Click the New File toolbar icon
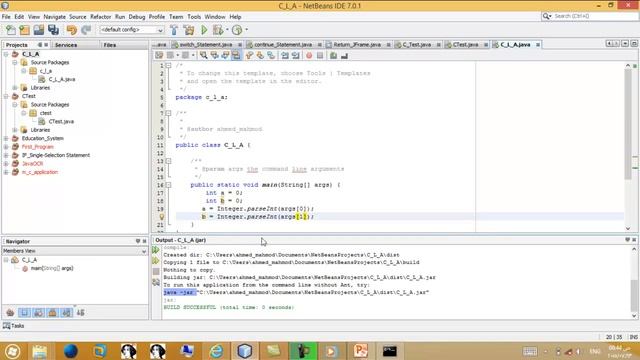640x360 pixels. click(x=11, y=30)
